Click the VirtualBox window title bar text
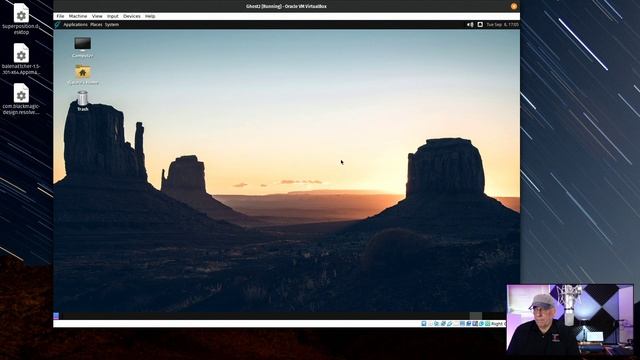The image size is (640, 360). pos(286,6)
